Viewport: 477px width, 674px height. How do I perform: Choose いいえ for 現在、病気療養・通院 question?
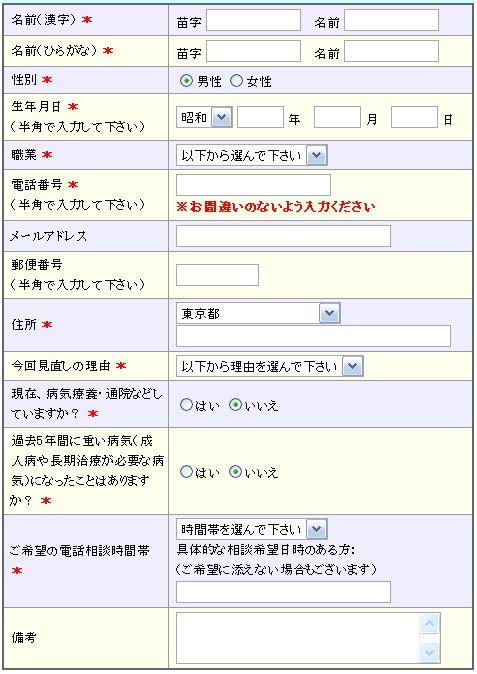coord(235,404)
